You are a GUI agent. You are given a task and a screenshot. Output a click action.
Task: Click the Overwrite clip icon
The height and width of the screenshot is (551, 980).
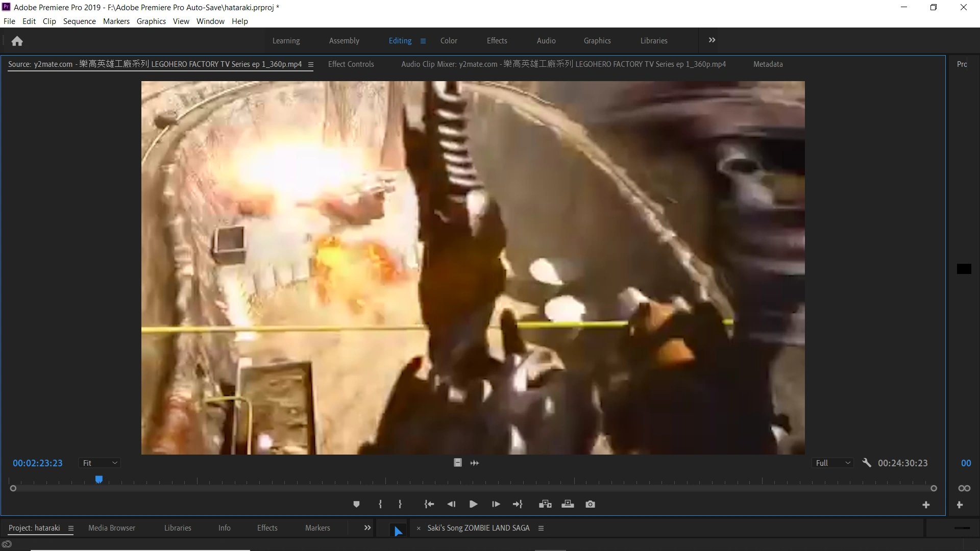(x=568, y=504)
